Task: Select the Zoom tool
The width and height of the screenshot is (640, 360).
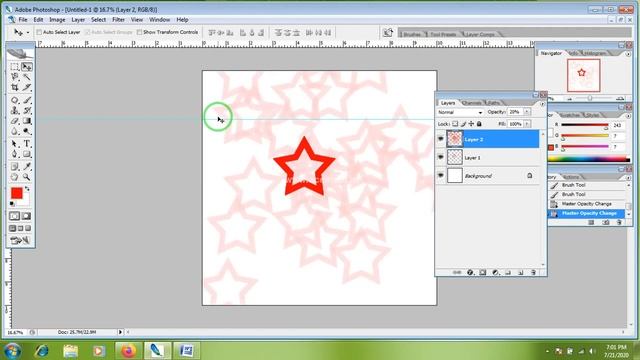Action: (x=27, y=177)
